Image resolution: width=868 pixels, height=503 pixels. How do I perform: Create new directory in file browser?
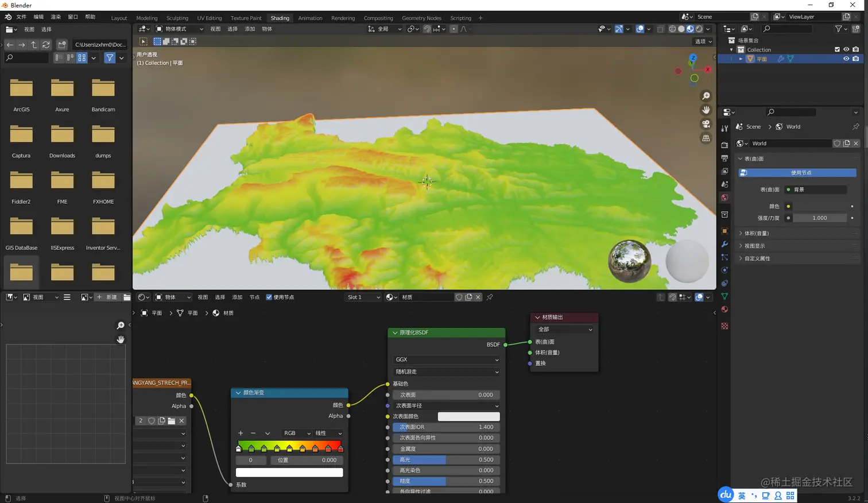(62, 44)
